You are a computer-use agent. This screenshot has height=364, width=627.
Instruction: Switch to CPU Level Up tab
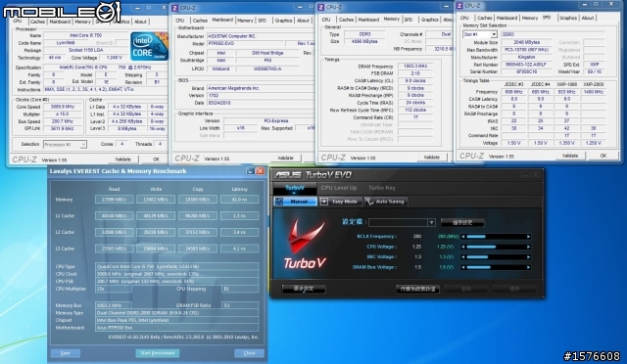tap(339, 188)
